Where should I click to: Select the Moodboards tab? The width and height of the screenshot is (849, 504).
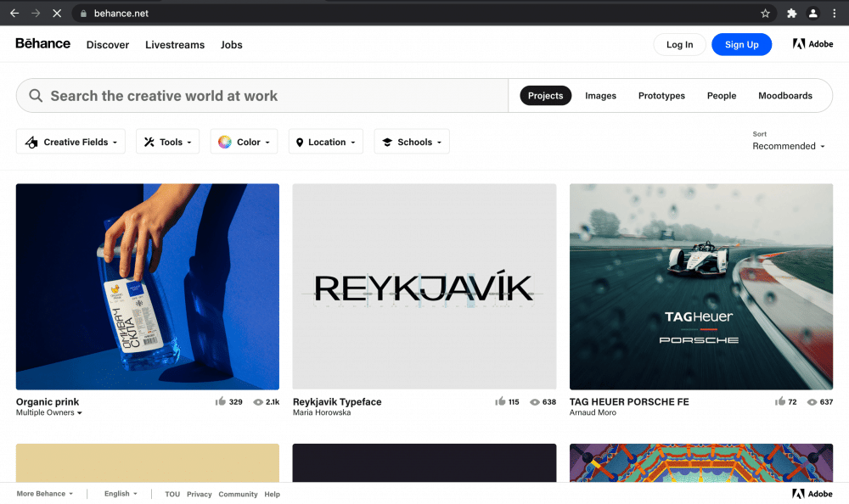point(784,96)
